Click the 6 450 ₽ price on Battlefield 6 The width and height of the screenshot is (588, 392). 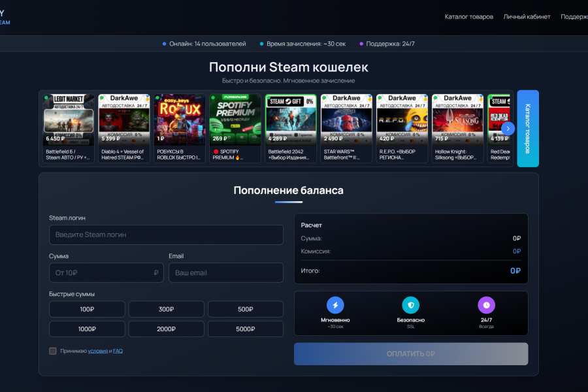[55, 139]
